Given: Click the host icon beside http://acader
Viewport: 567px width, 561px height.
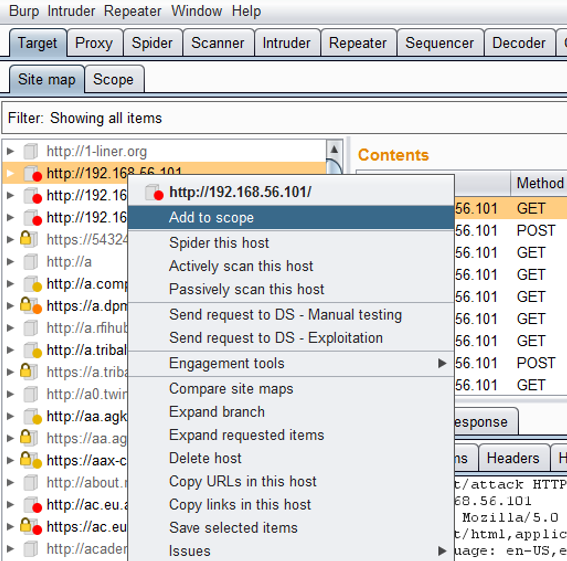Looking at the screenshot, I should (31, 549).
